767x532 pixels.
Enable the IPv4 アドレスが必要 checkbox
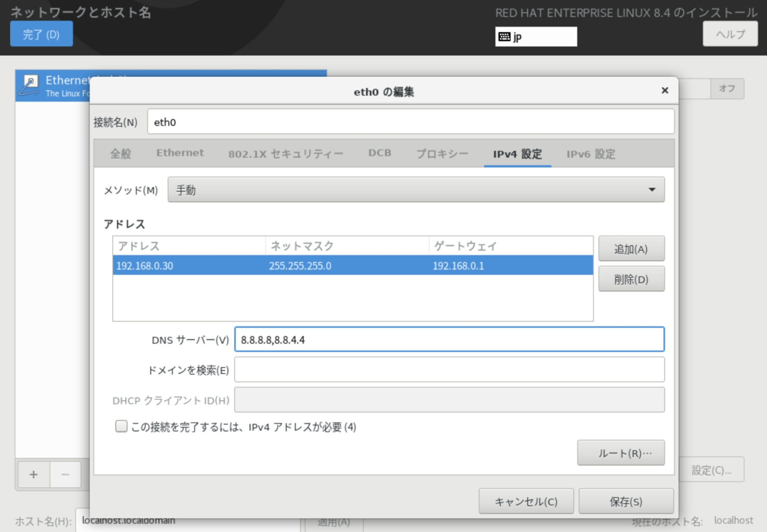click(x=121, y=426)
